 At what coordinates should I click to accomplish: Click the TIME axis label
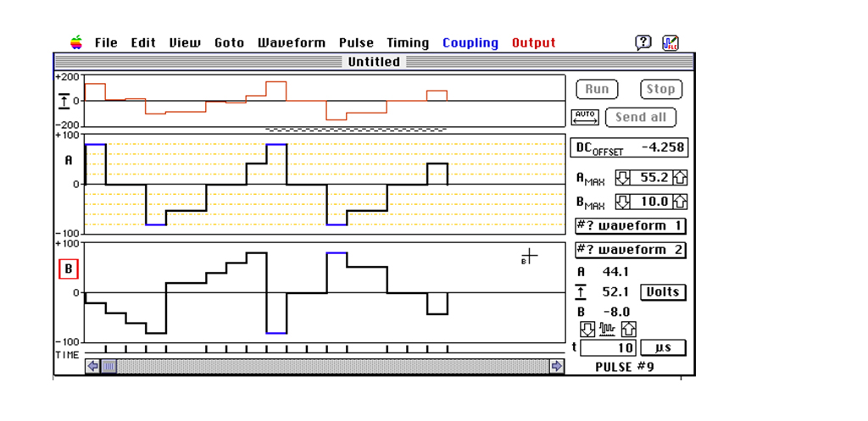pos(66,355)
